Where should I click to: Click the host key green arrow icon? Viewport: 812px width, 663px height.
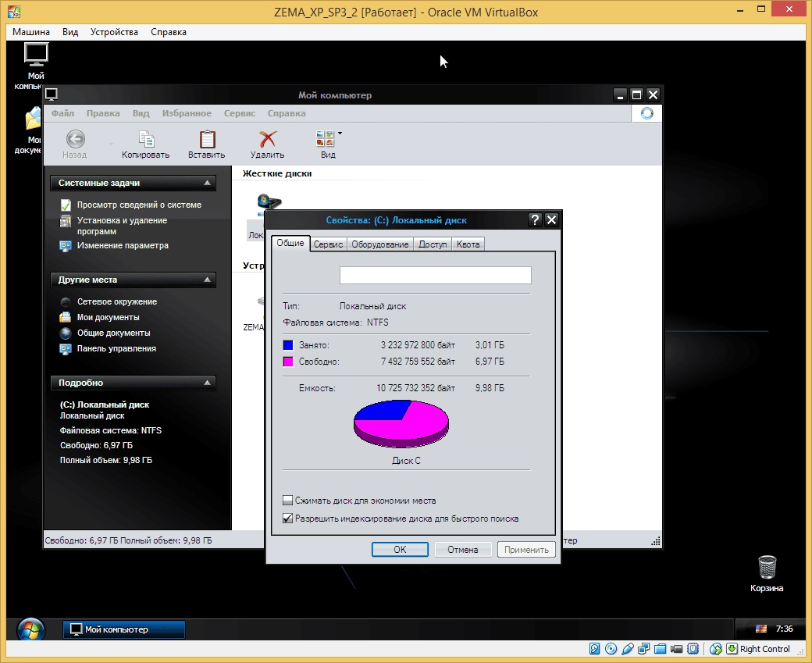[x=732, y=648]
